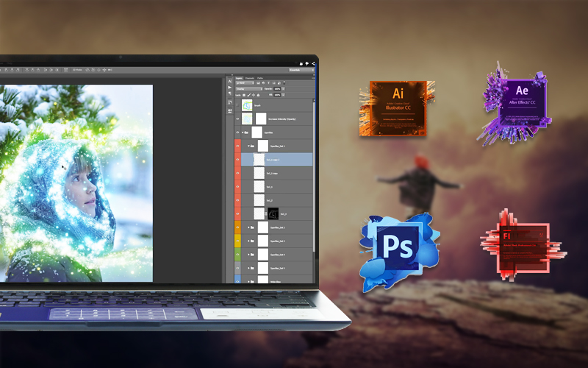This screenshot has height=368, width=588.
Task: Toggle visibility of Sparkles_Set 2 group
Action: click(237, 227)
